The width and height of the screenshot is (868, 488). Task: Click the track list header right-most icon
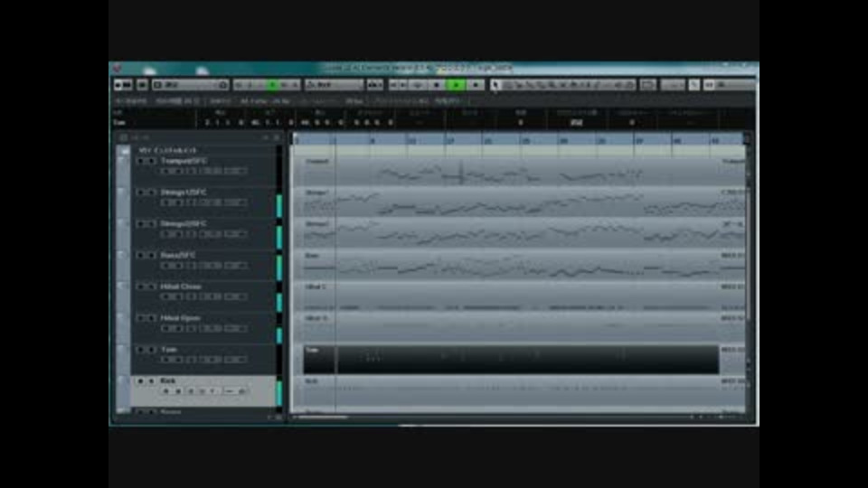coord(277,137)
